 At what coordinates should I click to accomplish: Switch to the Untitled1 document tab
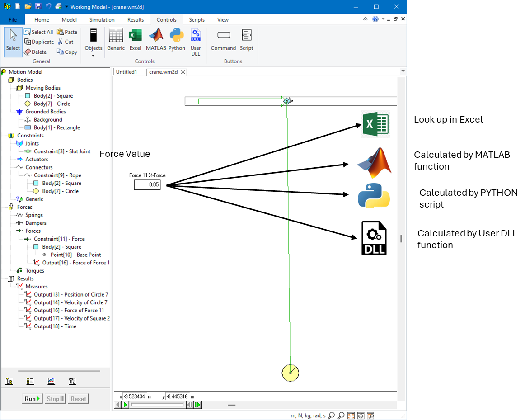coord(127,72)
